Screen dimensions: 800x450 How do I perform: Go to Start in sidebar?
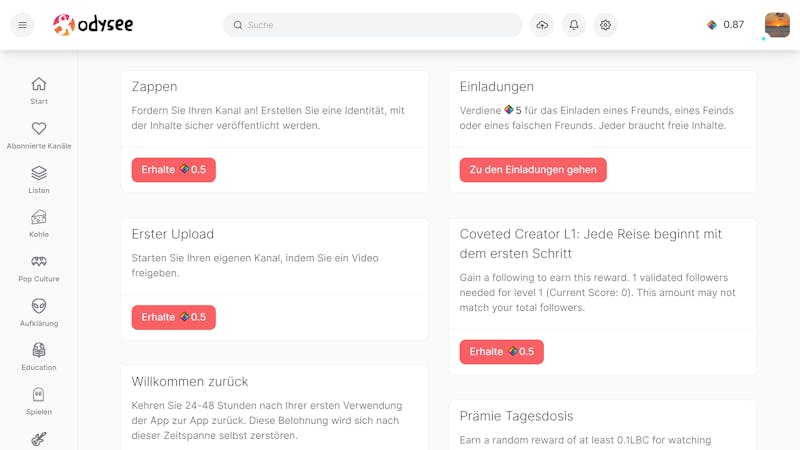pyautogui.click(x=39, y=91)
